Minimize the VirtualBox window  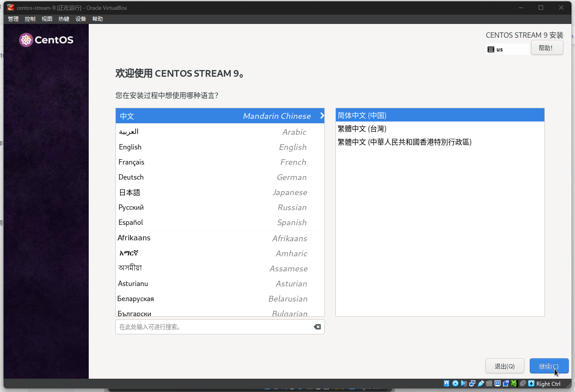(x=521, y=8)
